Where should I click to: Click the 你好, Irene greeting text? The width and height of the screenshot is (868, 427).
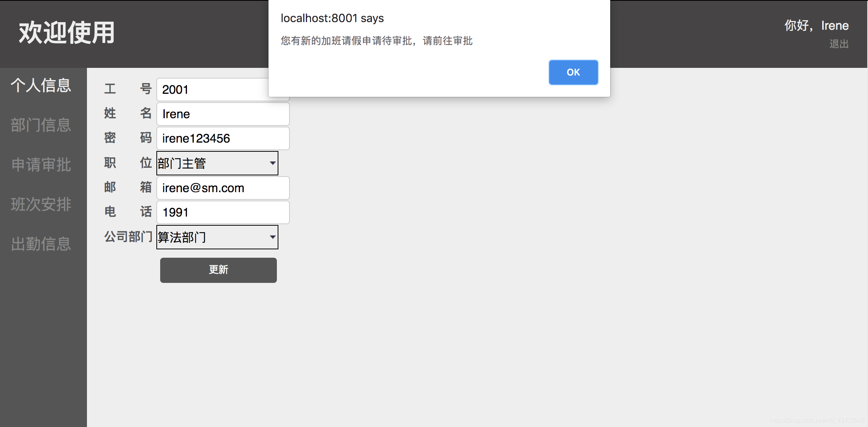(816, 26)
